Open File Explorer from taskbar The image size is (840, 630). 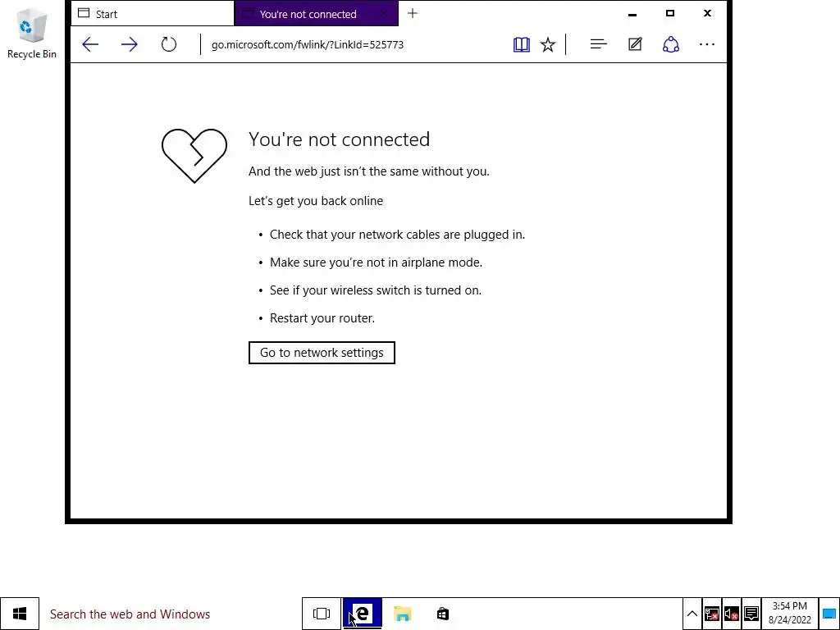click(x=402, y=614)
